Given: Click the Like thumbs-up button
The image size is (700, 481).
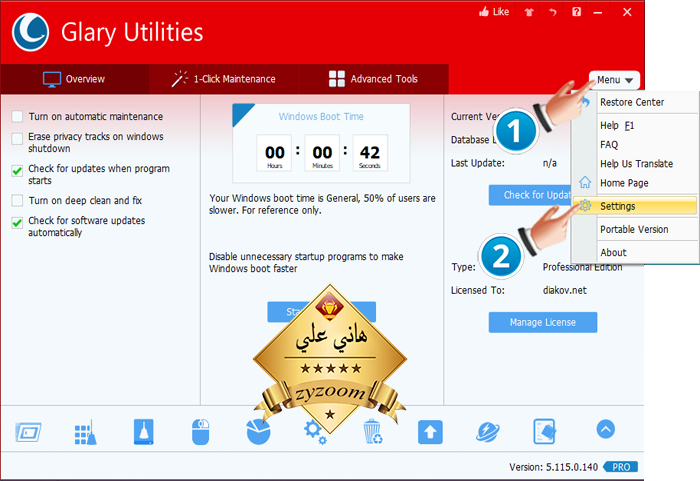Looking at the screenshot, I should [x=494, y=12].
